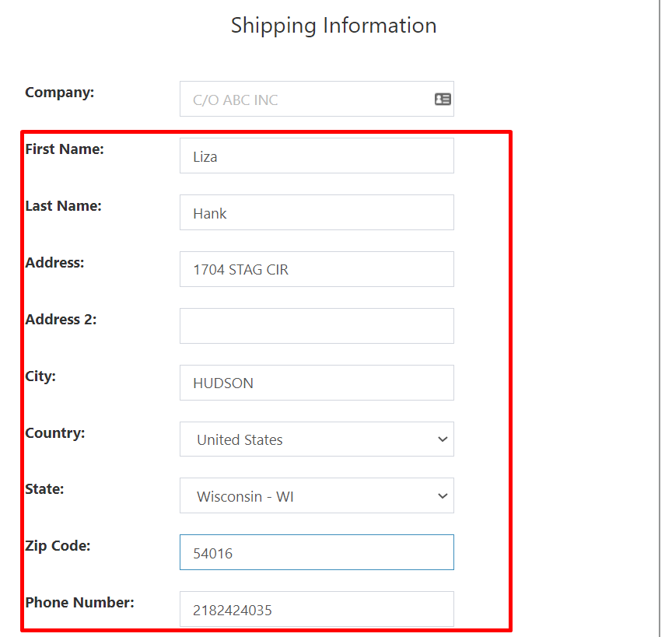Focus the Phone Number input field
The width and height of the screenshot is (672, 637).
317,610
